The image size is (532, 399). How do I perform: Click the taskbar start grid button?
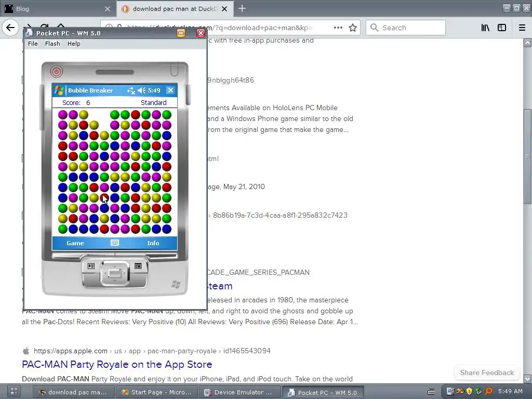coord(14,392)
